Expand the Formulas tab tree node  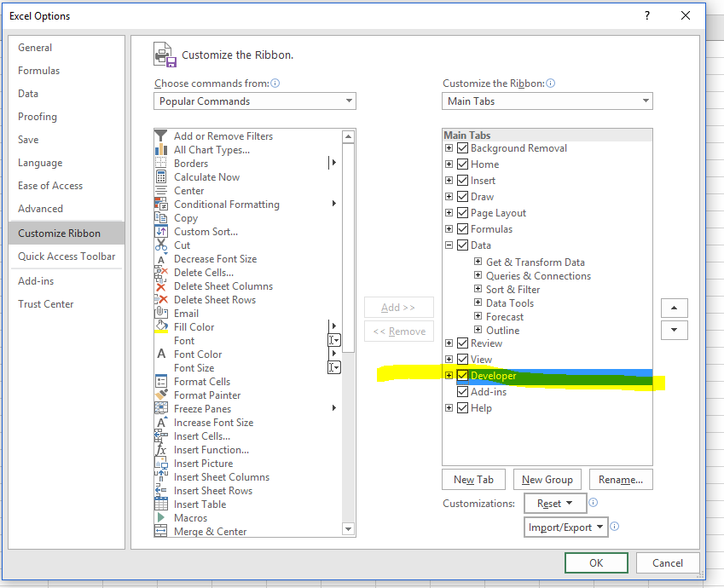pos(449,229)
